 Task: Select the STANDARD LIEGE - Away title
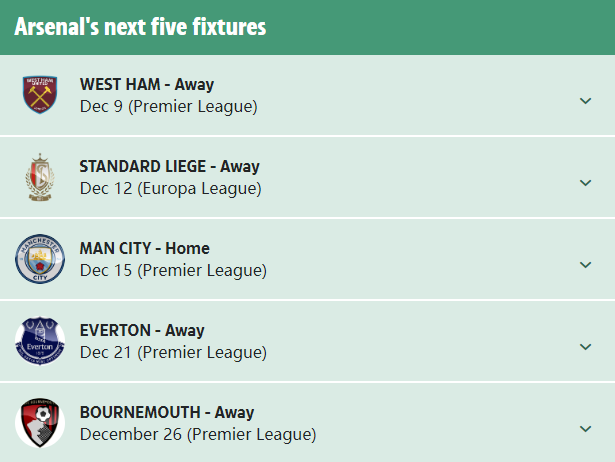click(169, 166)
